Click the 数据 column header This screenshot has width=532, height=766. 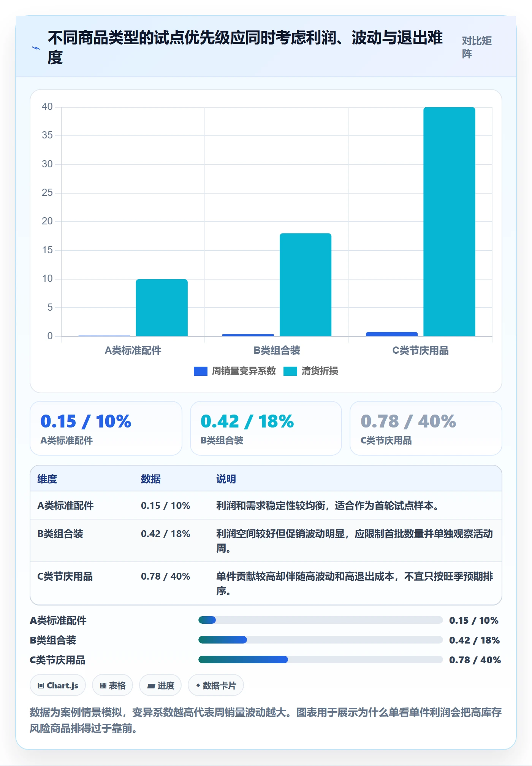151,479
